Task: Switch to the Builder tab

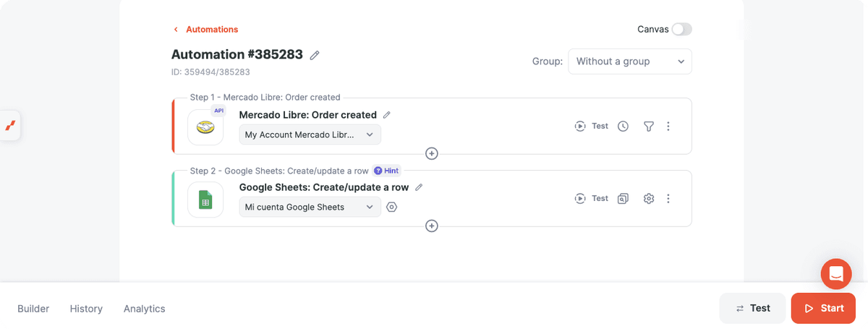Action: pyautogui.click(x=33, y=309)
